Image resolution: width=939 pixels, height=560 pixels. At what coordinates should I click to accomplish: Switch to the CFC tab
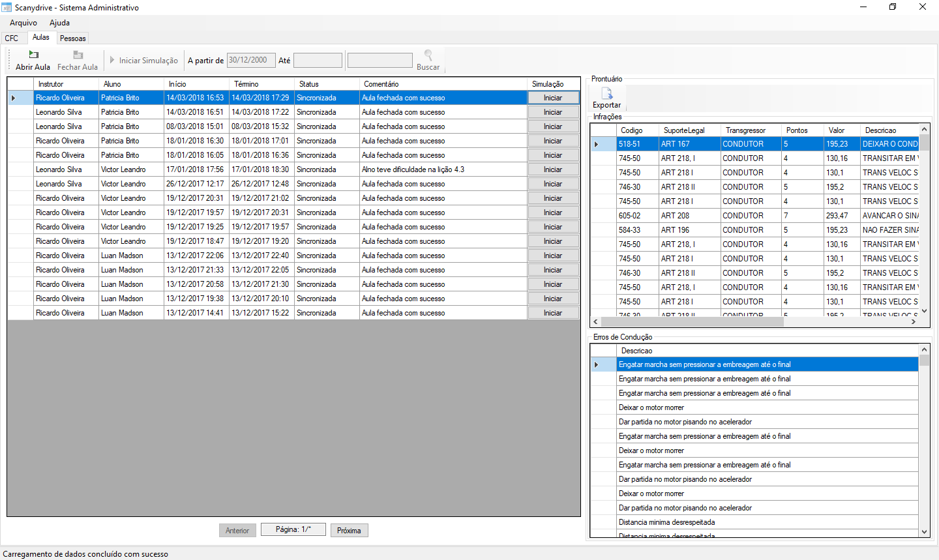(x=12, y=38)
